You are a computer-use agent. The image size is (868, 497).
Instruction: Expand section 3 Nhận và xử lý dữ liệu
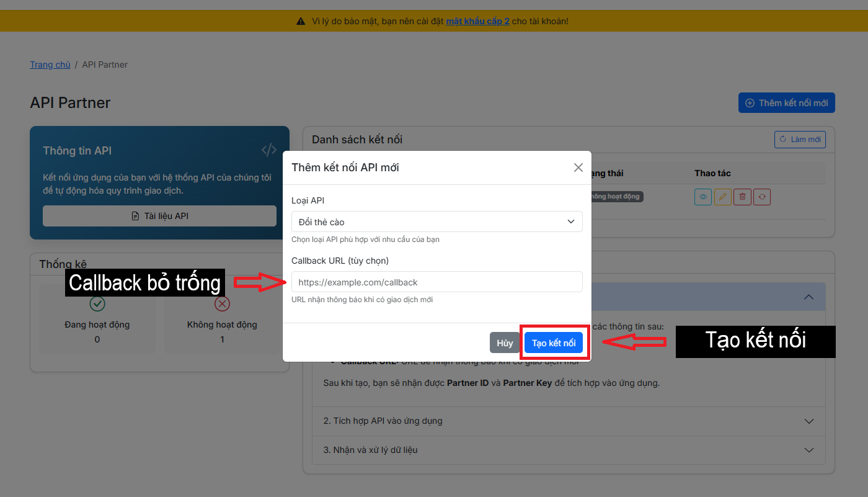(x=568, y=450)
